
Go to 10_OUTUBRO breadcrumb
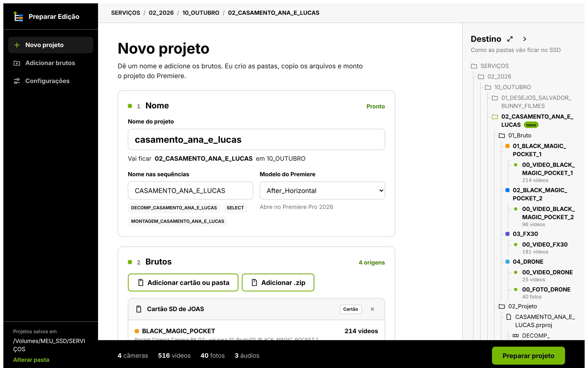coord(201,13)
